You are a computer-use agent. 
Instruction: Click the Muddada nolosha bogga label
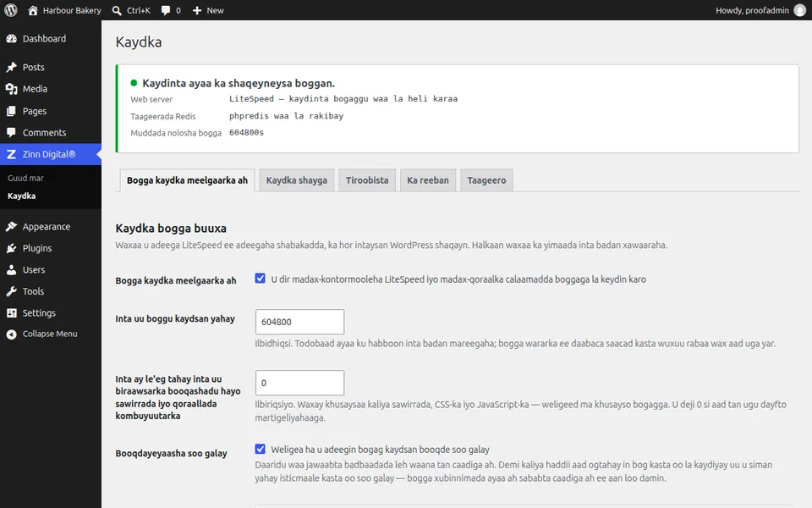pyautogui.click(x=176, y=133)
